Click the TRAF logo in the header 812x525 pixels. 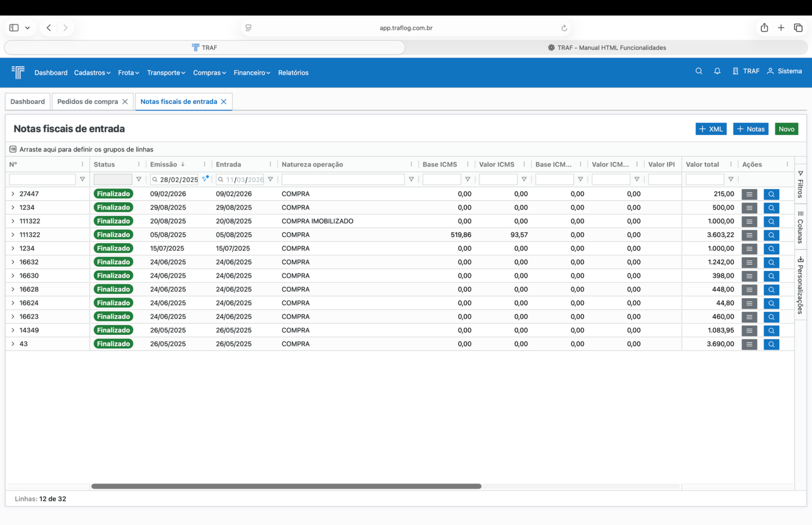[18, 72]
